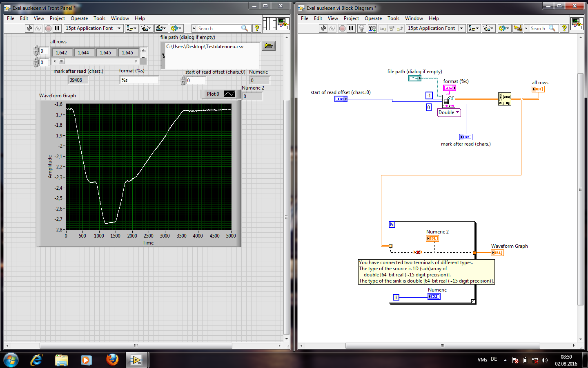588x368 pixels.
Task: Click the broken Run arrow on Front Panel
Action: pyautogui.click(x=29, y=28)
